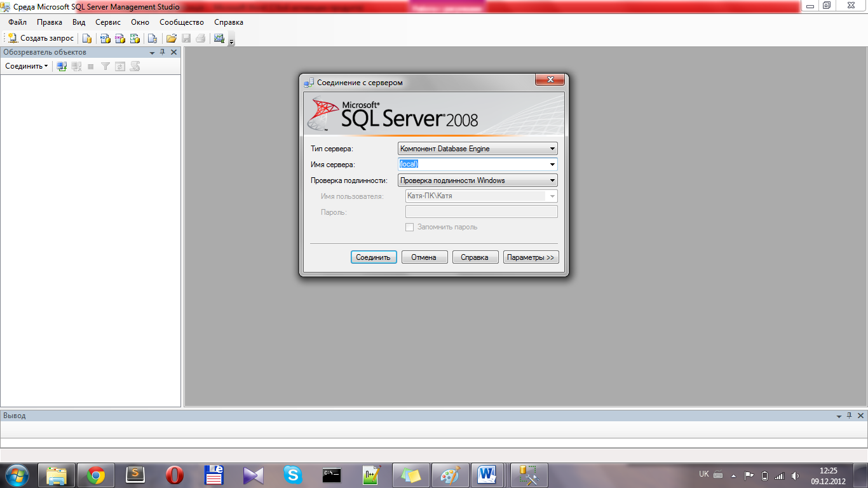The height and width of the screenshot is (488, 868).
Task: Click SQL Server Management Studio taskbar icon
Action: click(x=529, y=475)
